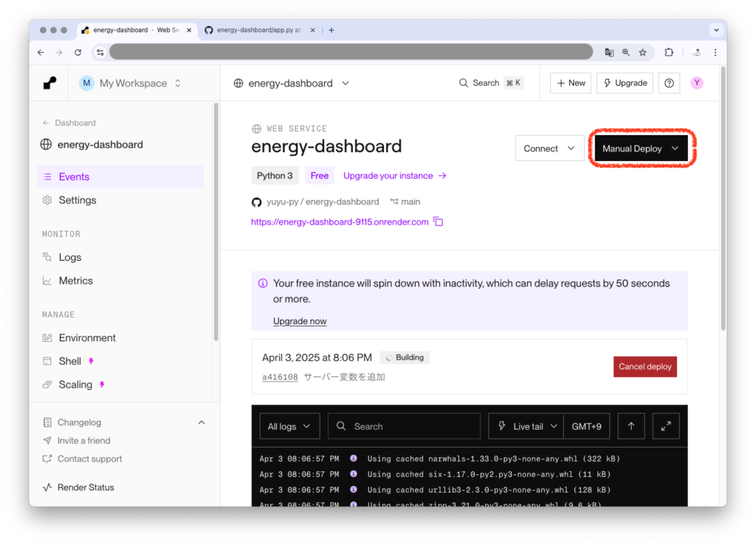Click Contact support
Screen dimensions: 756x545
tap(89, 459)
